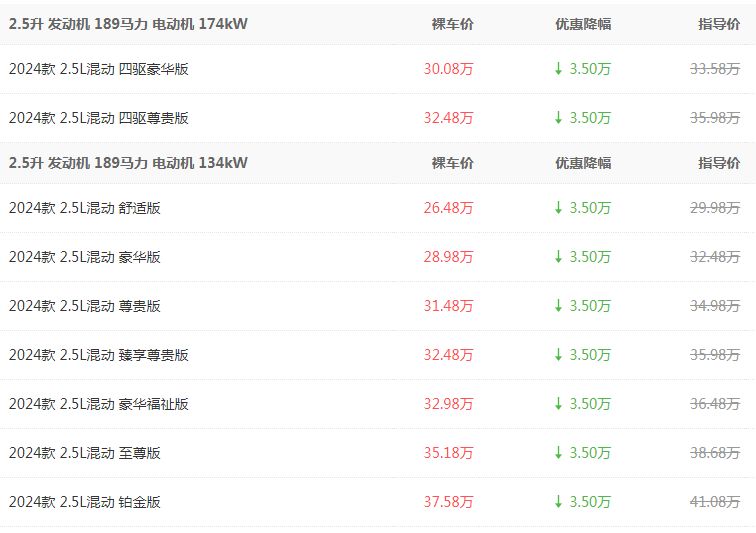Click the 3.50万 discount in the 2.5L混动 尊贵版 row
The image size is (756, 533).
pyautogui.click(x=583, y=306)
